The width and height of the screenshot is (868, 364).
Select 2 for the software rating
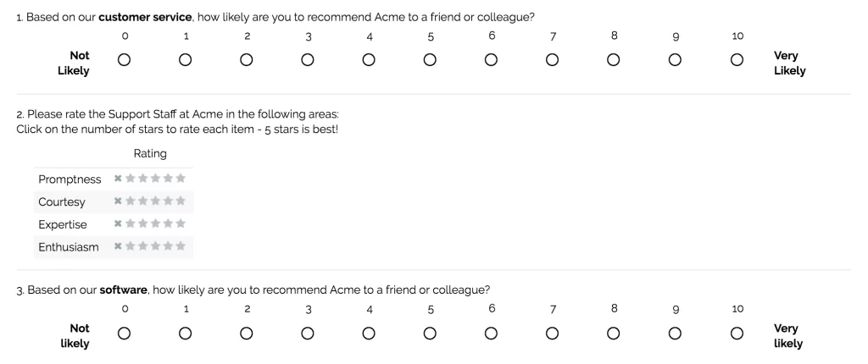[x=247, y=333]
